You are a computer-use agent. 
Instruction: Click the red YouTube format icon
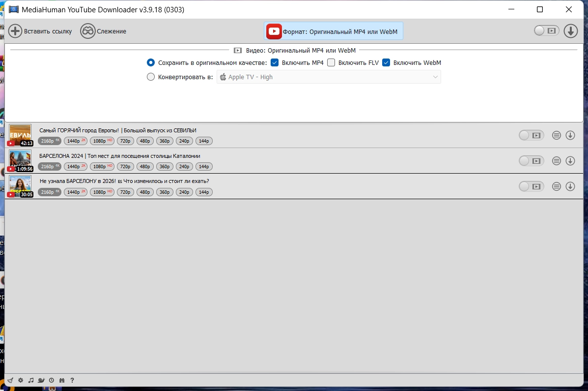point(274,31)
